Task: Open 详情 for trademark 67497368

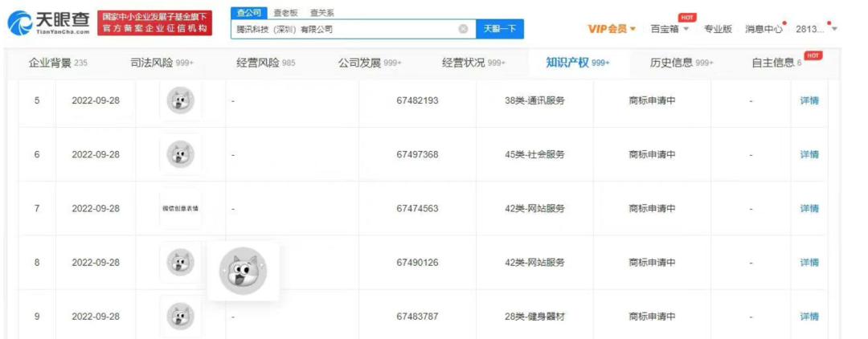Action: (809, 155)
